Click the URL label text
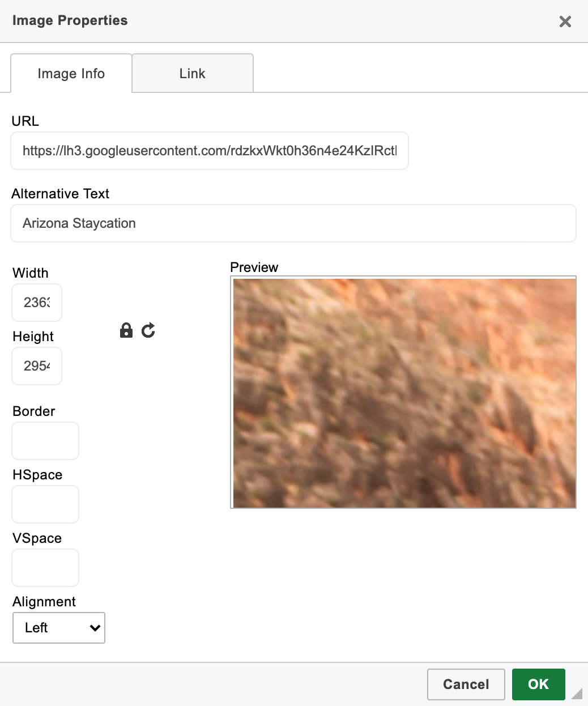Viewport: 588px width, 706px height. [x=25, y=121]
